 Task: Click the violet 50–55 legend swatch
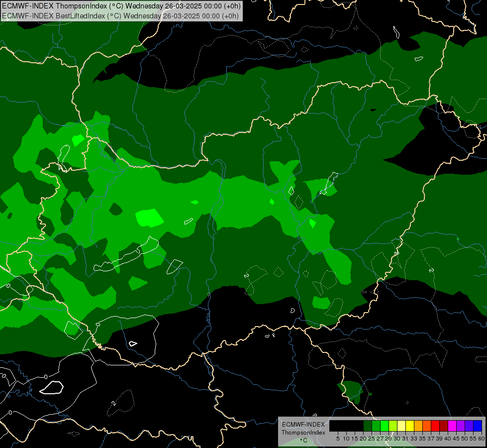[469, 426]
